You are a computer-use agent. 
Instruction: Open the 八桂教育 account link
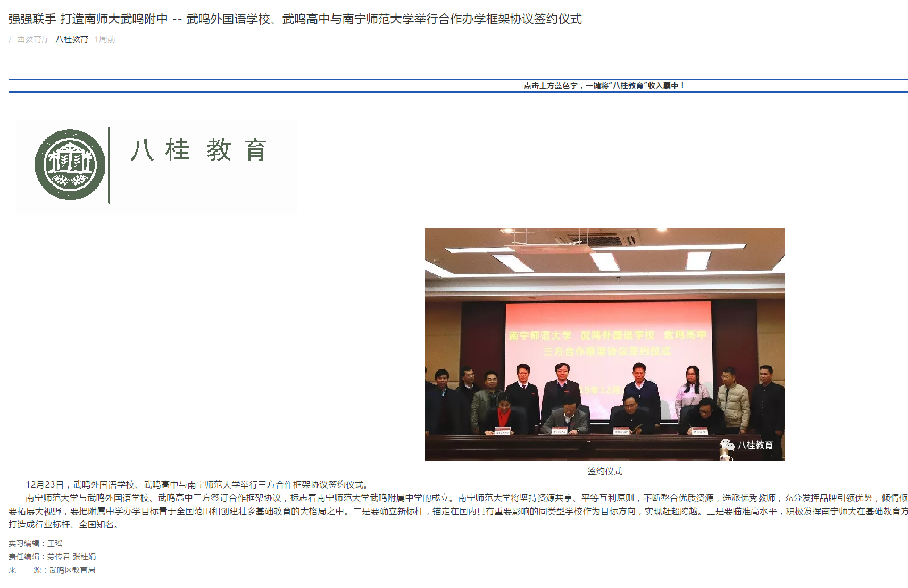click(72, 39)
